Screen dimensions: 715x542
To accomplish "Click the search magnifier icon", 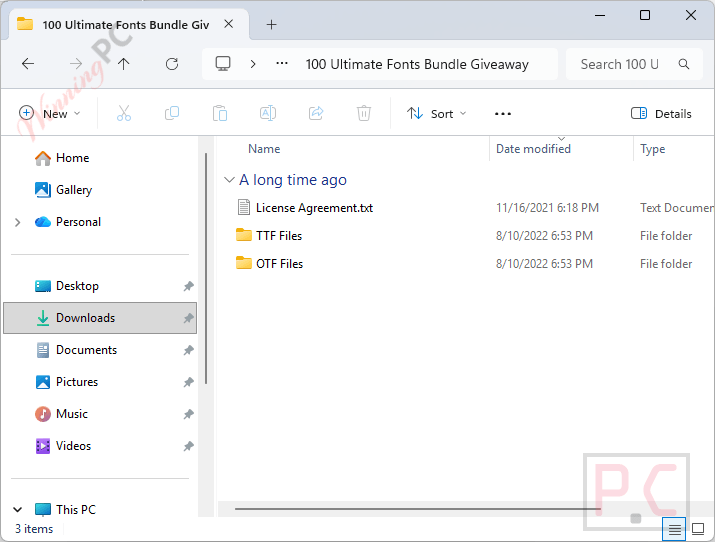I will pyautogui.click(x=684, y=64).
